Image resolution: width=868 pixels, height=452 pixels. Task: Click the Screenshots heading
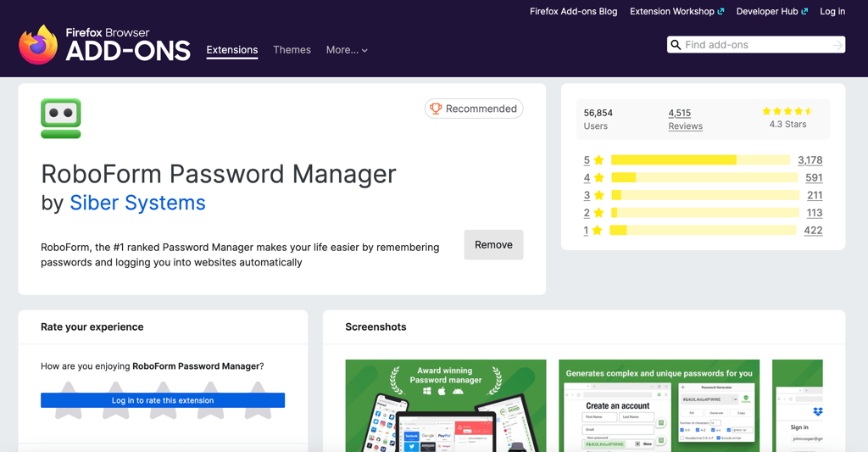[376, 326]
